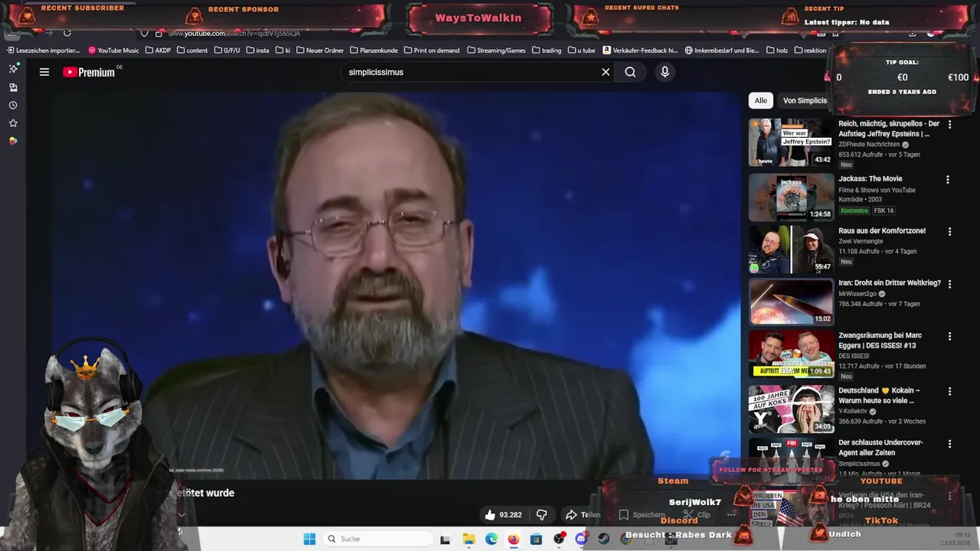The width and height of the screenshot is (980, 551).
Task: Open browser sidebar bookmarks star icon
Action: (13, 122)
